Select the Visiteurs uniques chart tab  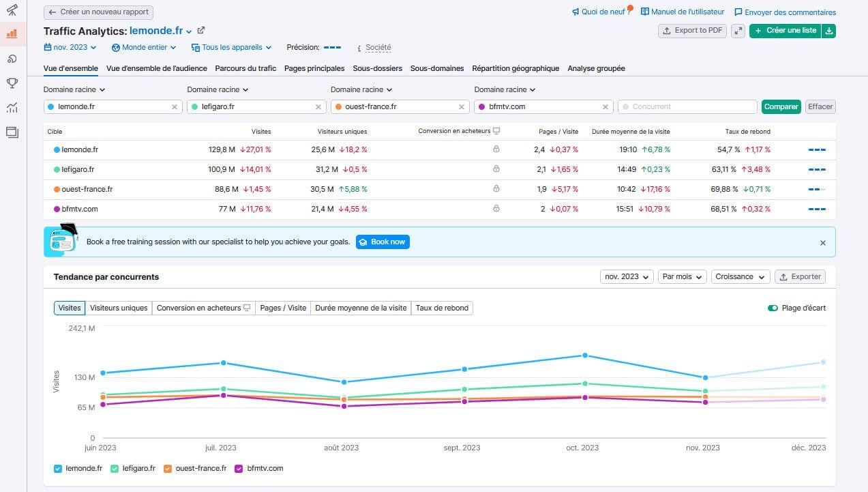click(x=119, y=308)
